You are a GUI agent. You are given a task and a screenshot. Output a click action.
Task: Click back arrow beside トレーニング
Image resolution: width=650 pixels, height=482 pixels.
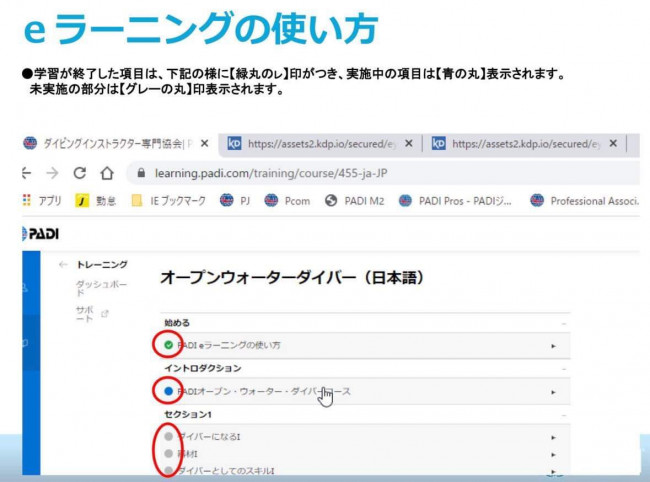[64, 264]
